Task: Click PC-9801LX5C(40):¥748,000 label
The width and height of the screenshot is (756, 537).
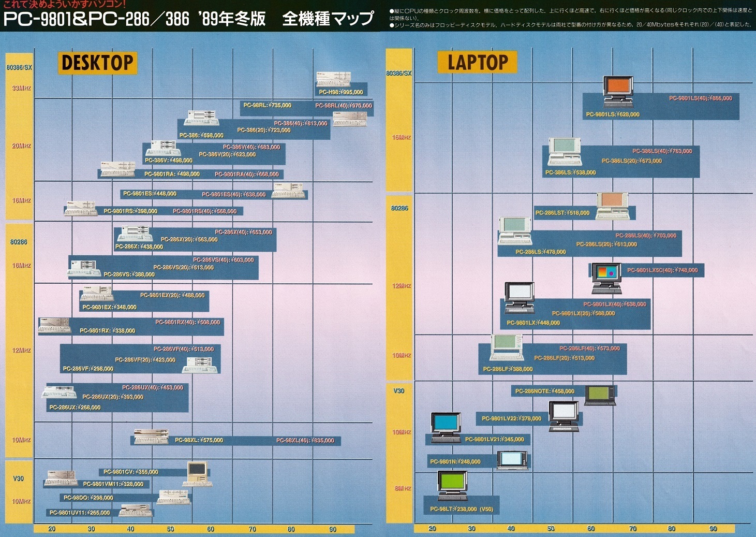Action: pos(662,270)
